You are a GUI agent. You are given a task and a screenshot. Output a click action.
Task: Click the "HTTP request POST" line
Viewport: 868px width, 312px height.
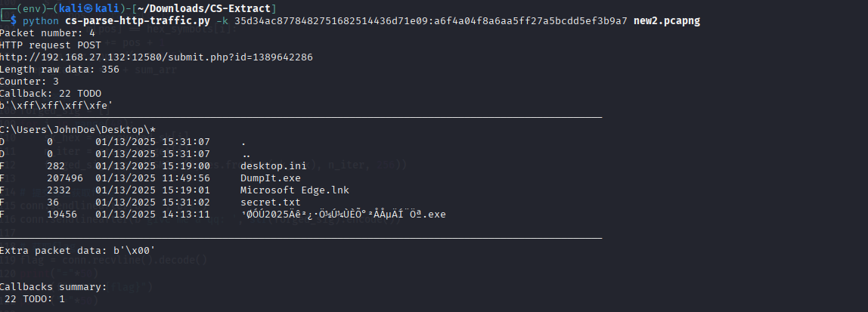pos(50,45)
